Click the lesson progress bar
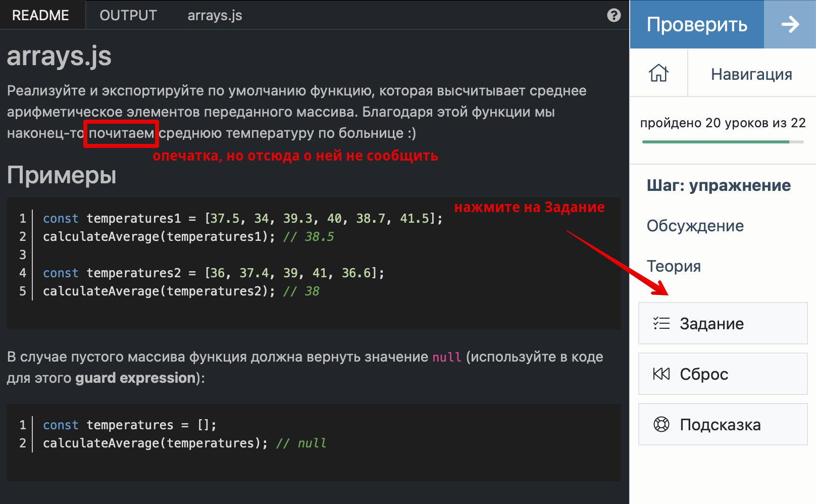Screen dimensions: 816x504 pos(723,142)
